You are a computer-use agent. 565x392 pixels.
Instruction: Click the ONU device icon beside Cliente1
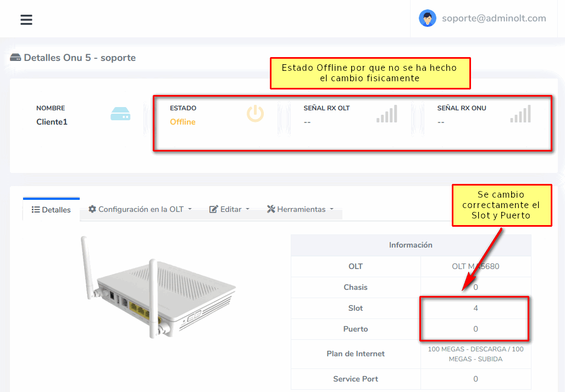coord(120,114)
